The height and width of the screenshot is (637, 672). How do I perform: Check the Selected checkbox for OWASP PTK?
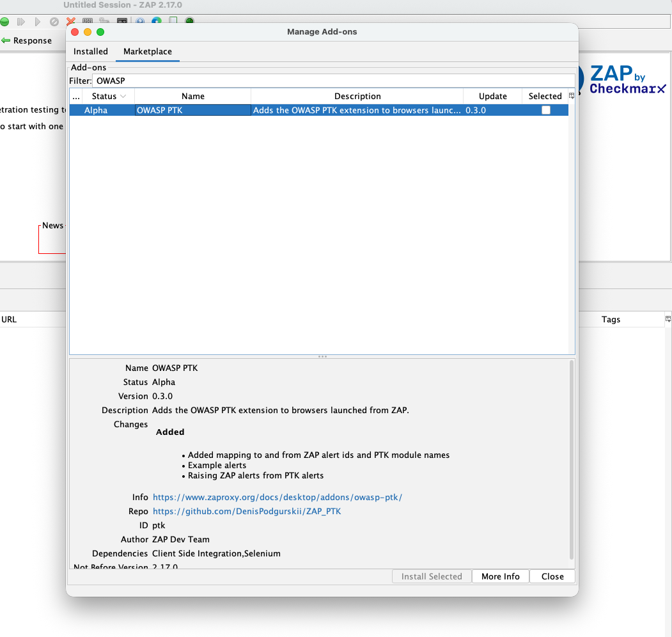click(x=546, y=109)
